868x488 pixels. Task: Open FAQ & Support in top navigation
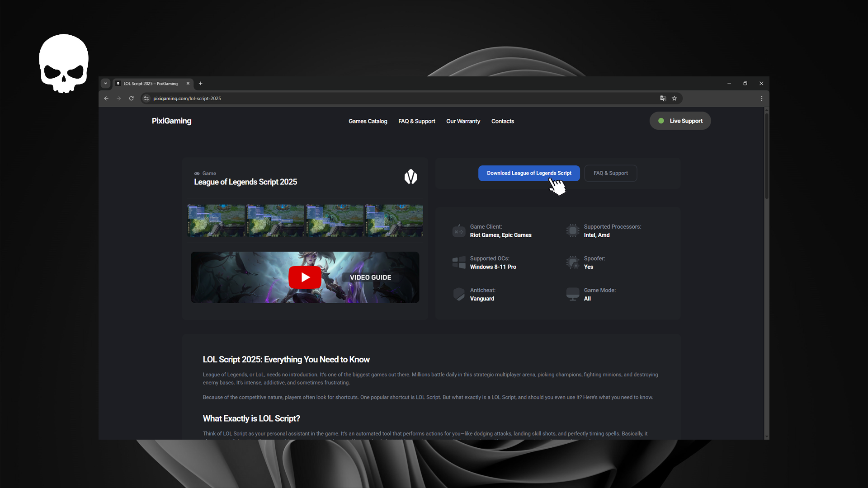click(416, 122)
